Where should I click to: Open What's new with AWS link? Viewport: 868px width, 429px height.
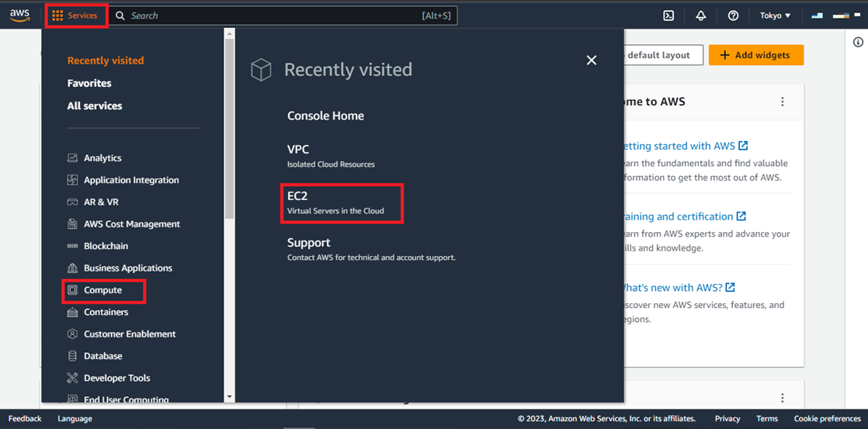pos(680,288)
